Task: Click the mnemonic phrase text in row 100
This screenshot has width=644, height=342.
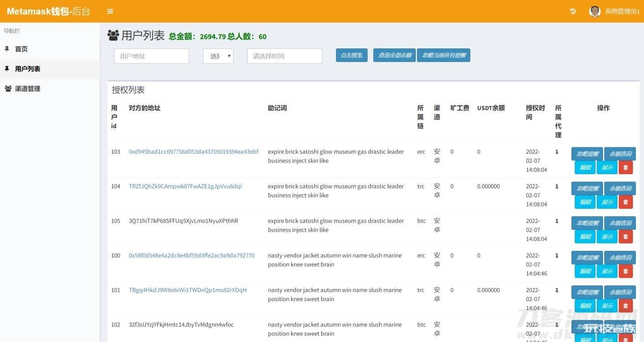Action: (335, 260)
